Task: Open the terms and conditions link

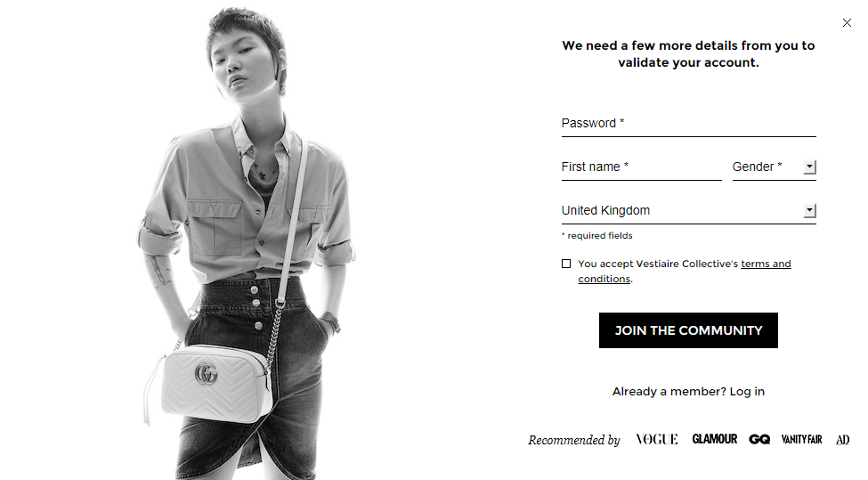Action: (765, 264)
